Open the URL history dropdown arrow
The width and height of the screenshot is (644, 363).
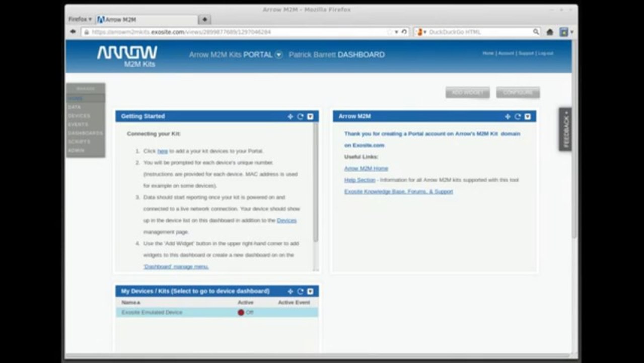tap(397, 32)
